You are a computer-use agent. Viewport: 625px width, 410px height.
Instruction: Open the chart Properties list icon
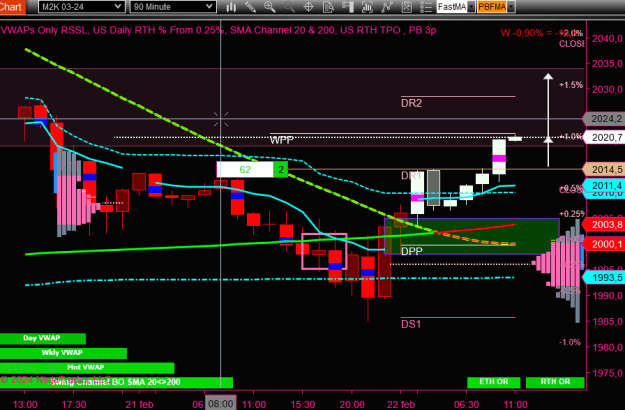[x=426, y=7]
